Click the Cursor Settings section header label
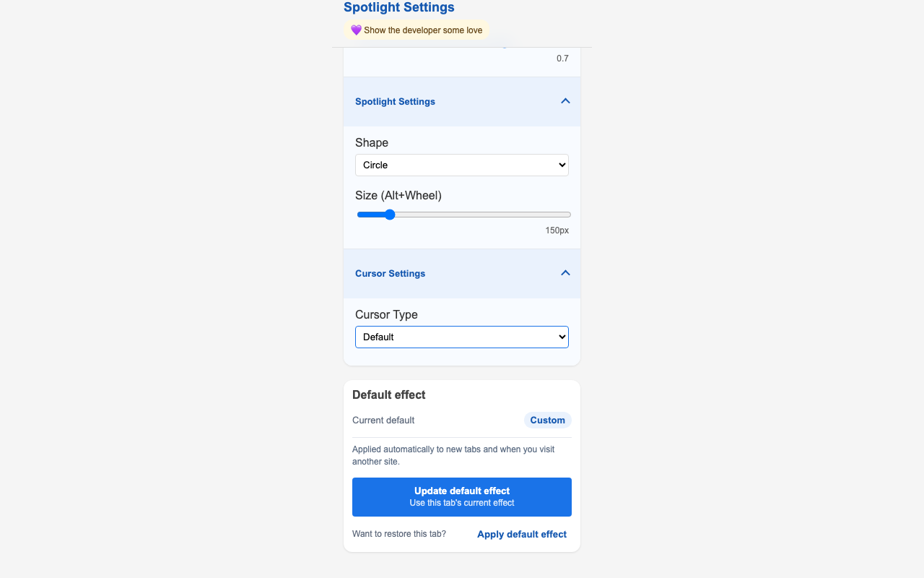924x578 pixels. coord(390,274)
